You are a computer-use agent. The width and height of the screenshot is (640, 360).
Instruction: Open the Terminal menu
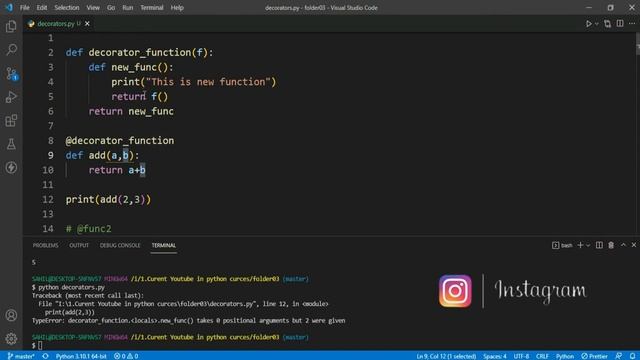point(151,8)
